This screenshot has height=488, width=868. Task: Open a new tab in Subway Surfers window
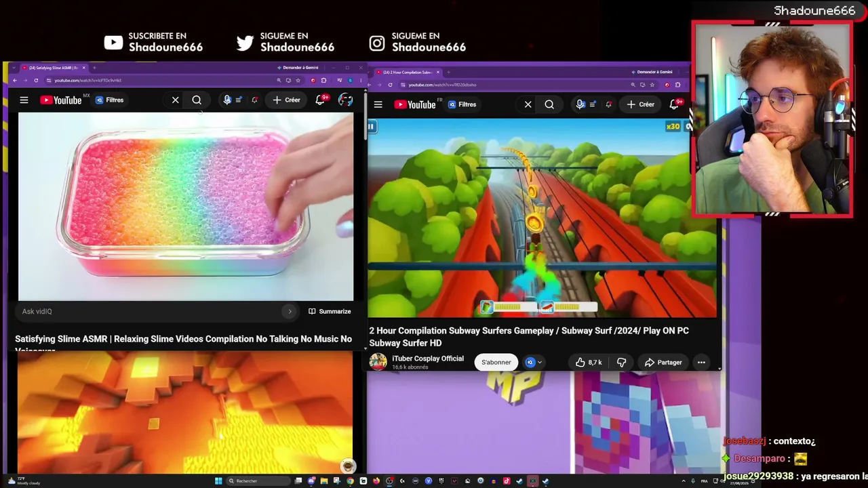point(448,73)
